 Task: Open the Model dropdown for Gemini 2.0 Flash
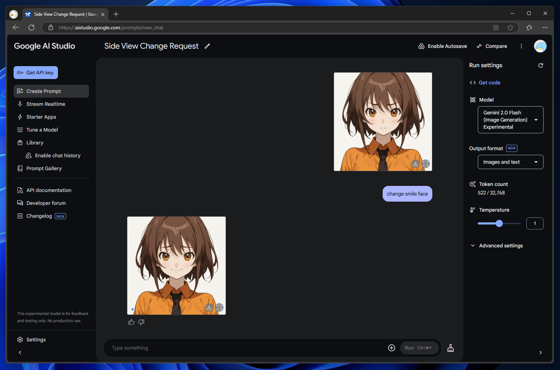click(510, 120)
